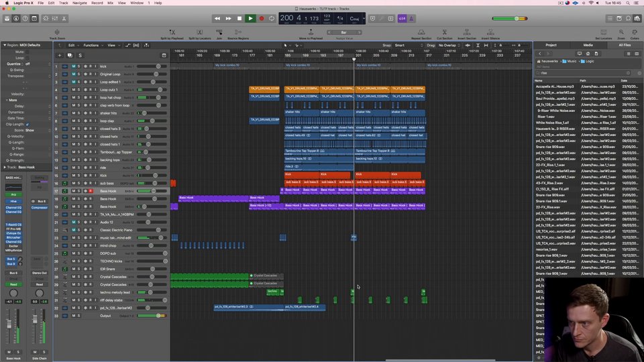Viewport: 644px width, 362px height.
Task: Mute the kick track 1
Action: (x=74, y=66)
